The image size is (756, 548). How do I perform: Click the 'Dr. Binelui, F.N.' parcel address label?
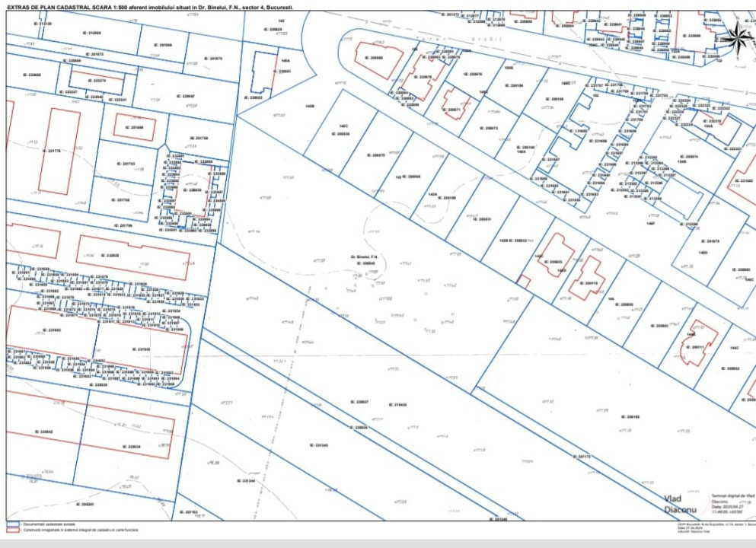pyautogui.click(x=365, y=257)
